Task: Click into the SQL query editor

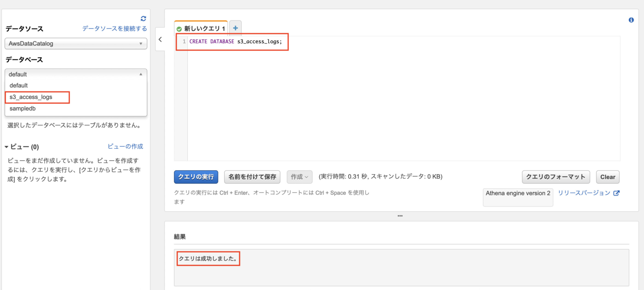Action: [403, 98]
